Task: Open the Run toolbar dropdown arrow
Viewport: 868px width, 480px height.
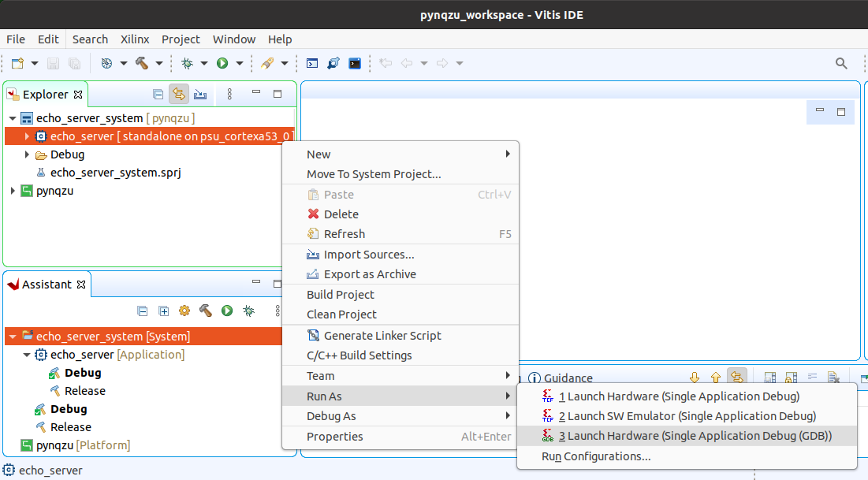Action: (x=240, y=63)
